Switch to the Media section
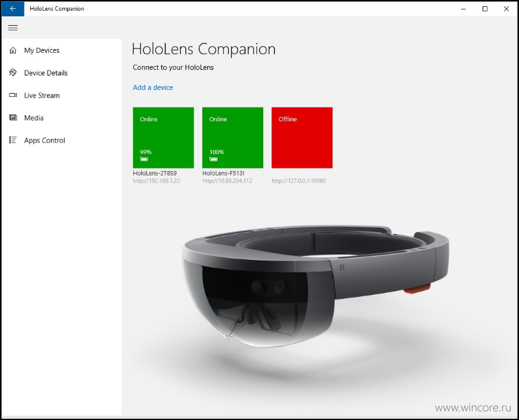The width and height of the screenshot is (519, 420). point(62,118)
